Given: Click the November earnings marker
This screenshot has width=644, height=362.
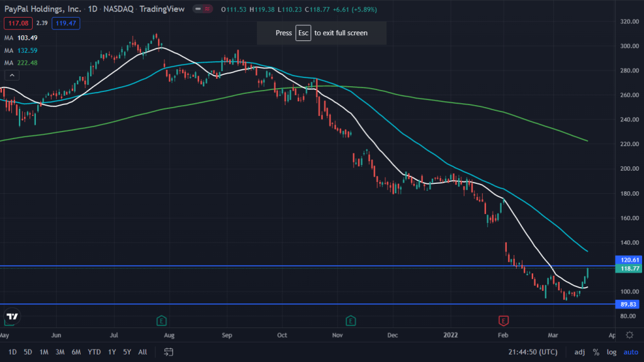Looking at the screenshot, I should click(x=350, y=320).
